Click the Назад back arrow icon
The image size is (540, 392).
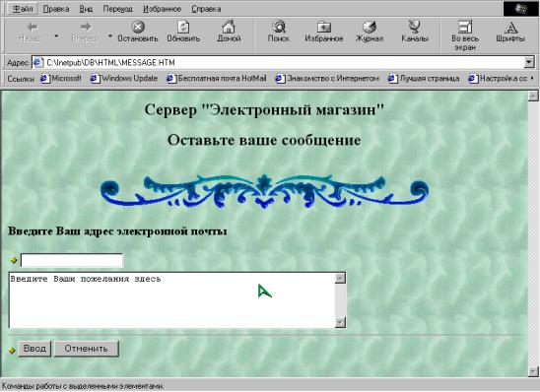[33, 27]
